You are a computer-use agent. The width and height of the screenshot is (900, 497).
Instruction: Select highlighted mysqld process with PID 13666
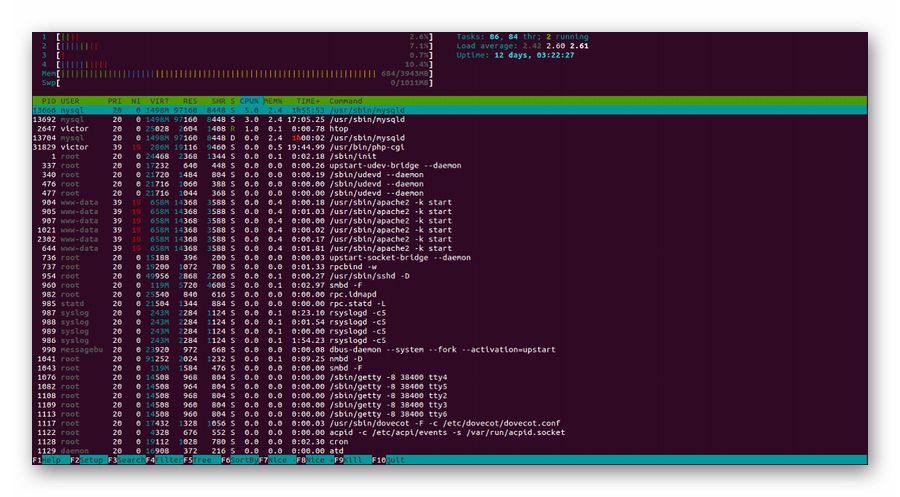[449, 110]
